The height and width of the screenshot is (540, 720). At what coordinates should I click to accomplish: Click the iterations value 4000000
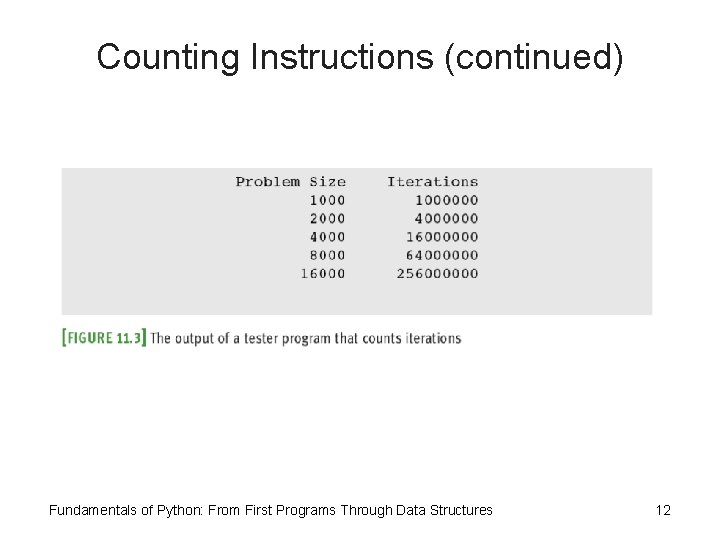(x=447, y=219)
